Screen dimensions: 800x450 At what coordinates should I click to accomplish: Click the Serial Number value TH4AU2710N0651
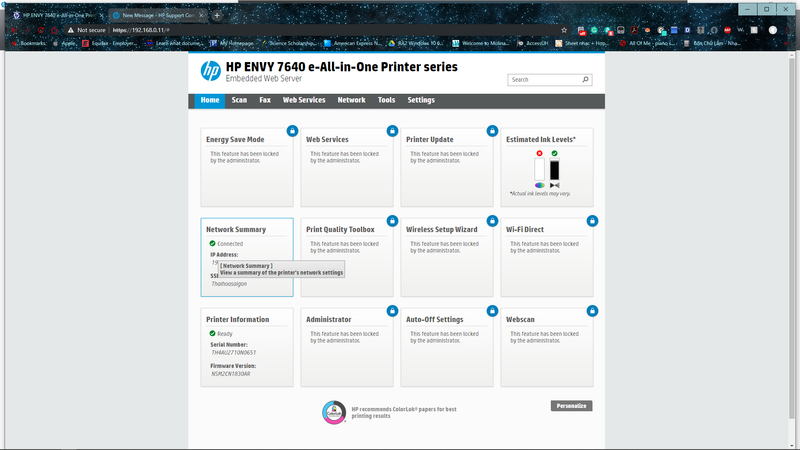[x=234, y=352]
